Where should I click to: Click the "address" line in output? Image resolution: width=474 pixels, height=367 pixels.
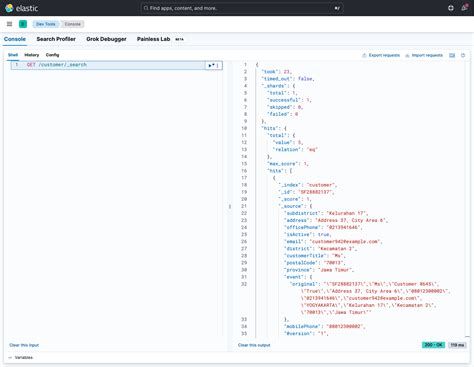pos(336,220)
